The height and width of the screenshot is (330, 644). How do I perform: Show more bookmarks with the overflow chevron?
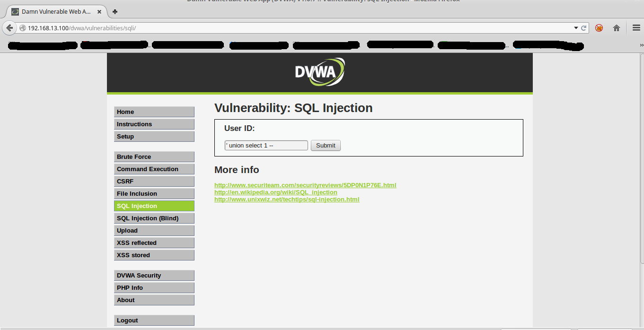[641, 45]
